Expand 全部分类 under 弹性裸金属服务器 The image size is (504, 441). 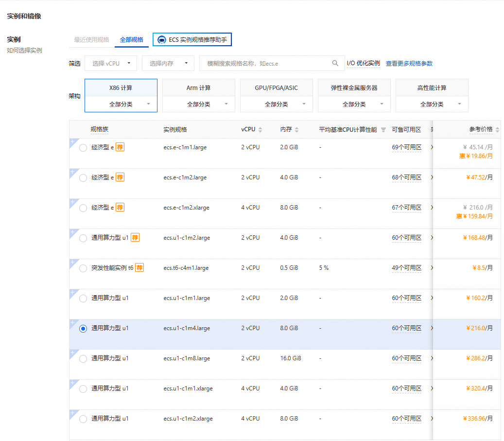[354, 104]
